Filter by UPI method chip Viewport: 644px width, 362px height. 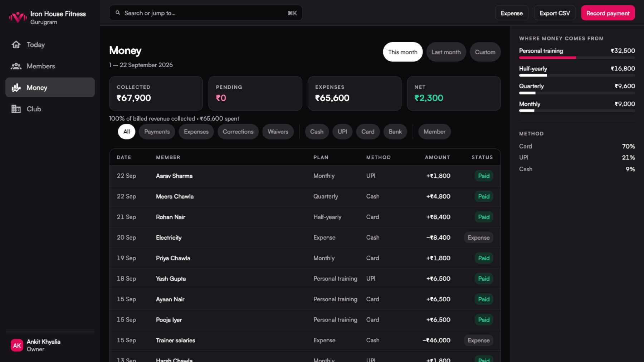[x=342, y=132]
